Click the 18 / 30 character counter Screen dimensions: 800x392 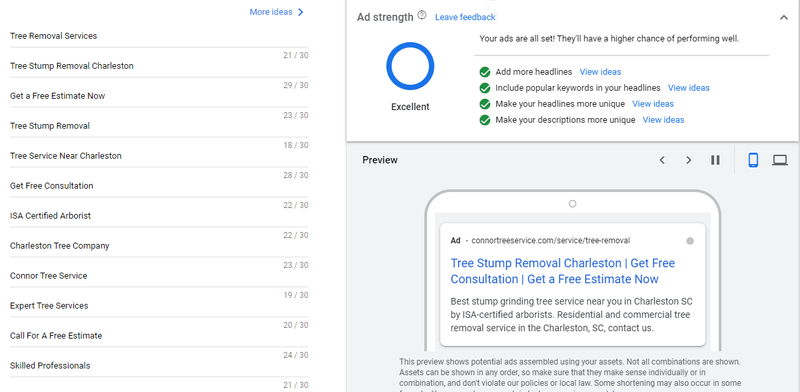coord(296,145)
